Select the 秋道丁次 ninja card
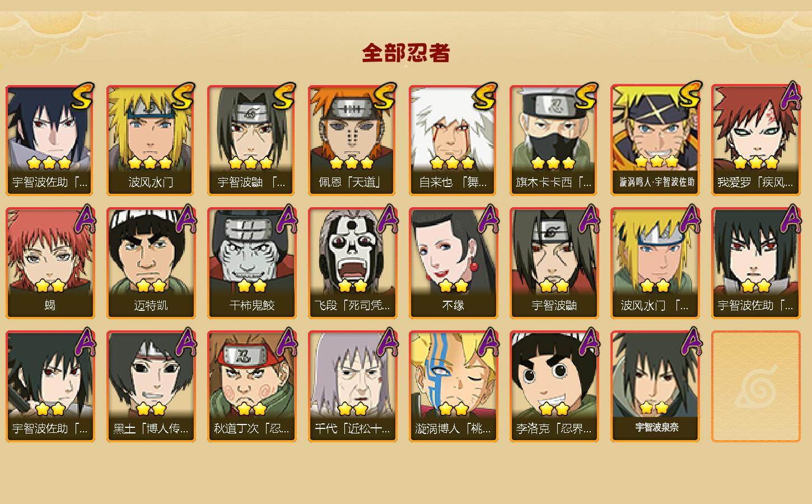This screenshot has height=504, width=812. [251, 386]
